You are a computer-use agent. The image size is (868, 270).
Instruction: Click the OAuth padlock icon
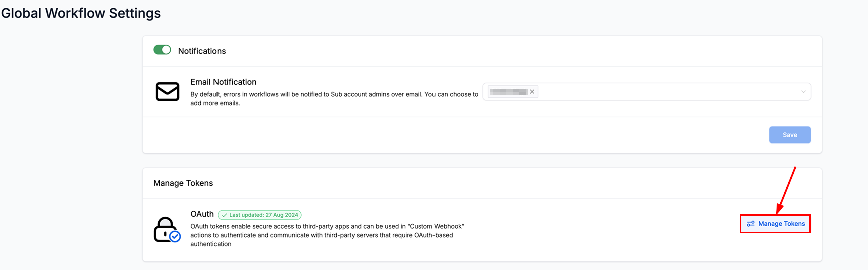point(164,229)
